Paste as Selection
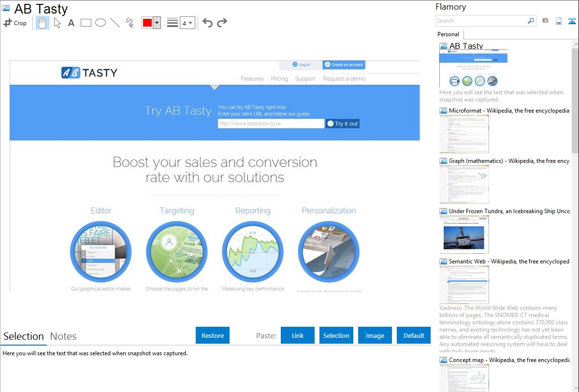Image resolution: width=579 pixels, height=392 pixels. click(336, 335)
